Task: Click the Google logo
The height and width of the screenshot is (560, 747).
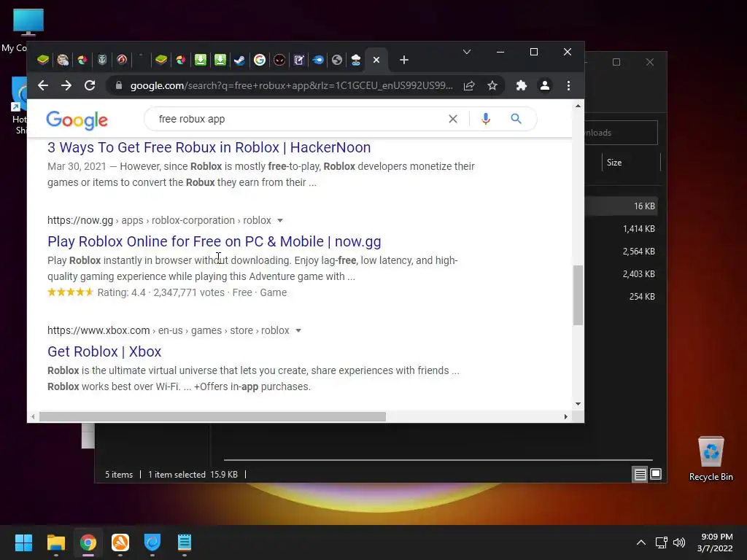Action: click(x=77, y=120)
